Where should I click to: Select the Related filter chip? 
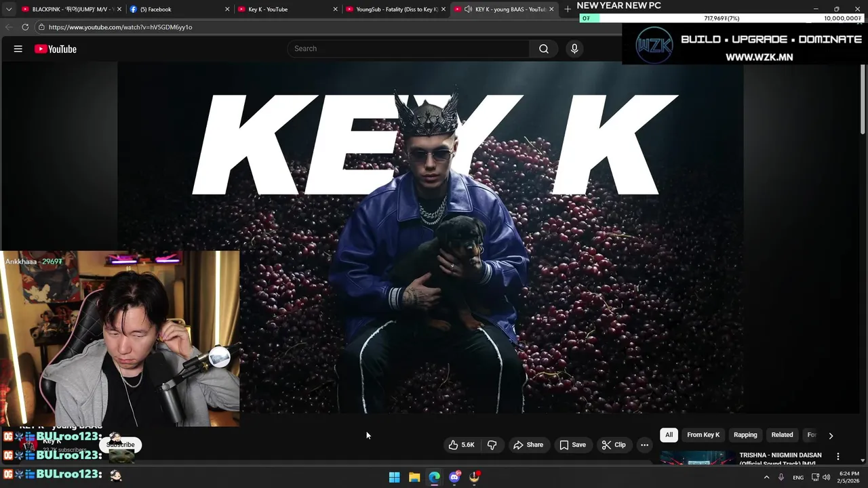[x=782, y=434]
